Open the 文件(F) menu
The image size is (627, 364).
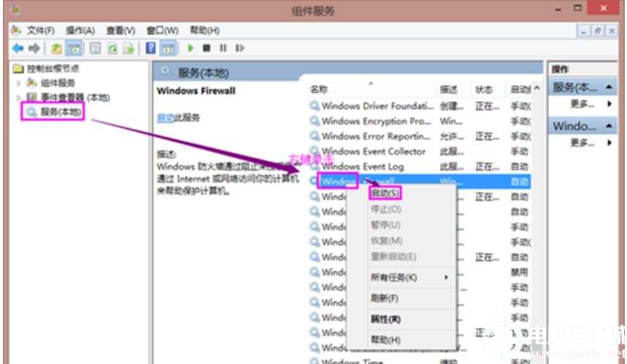pyautogui.click(x=40, y=31)
